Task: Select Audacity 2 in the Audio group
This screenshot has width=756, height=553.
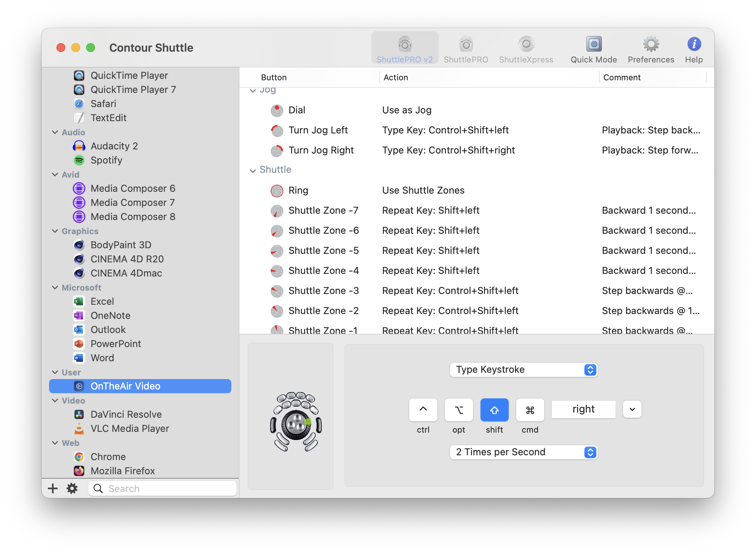Action: click(x=140, y=146)
